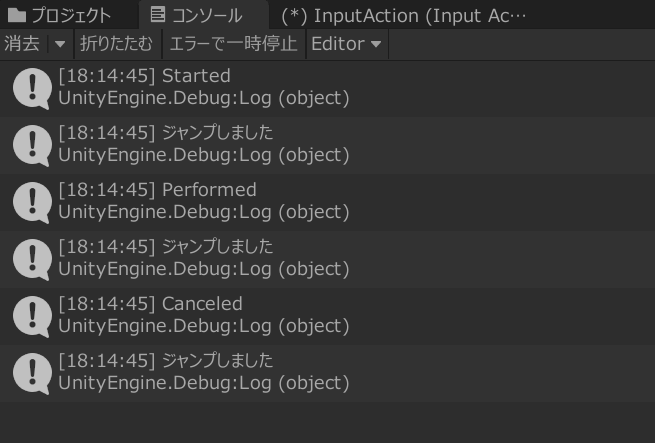Open the 消去 dropdown arrow
This screenshot has height=443, width=655.
coord(60,44)
